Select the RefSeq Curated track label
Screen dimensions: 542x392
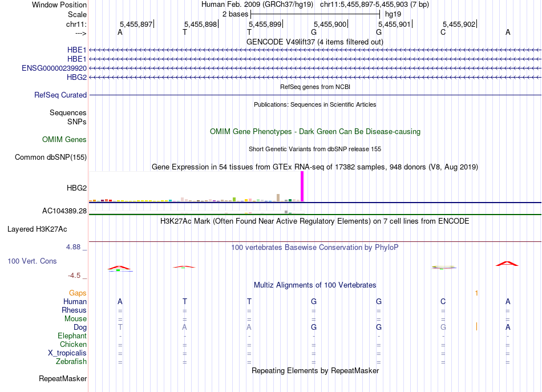(60, 95)
